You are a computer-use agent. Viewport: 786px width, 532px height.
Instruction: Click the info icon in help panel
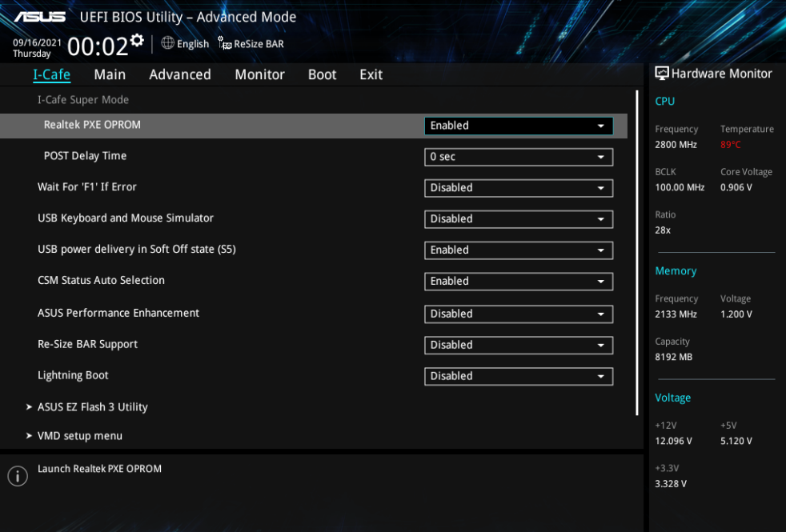[x=18, y=476]
